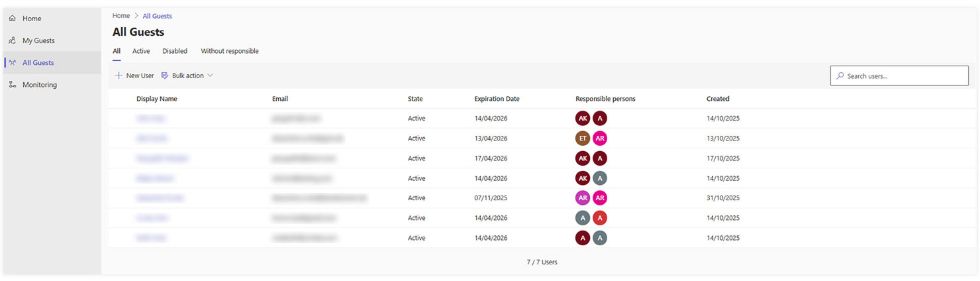Click created date 17/10/2025

723,158
